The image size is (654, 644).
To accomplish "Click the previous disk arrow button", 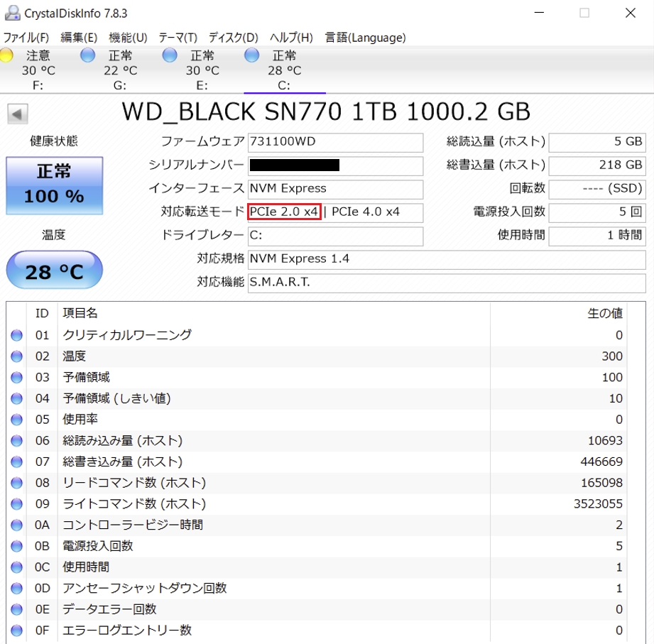I will tap(18, 114).
